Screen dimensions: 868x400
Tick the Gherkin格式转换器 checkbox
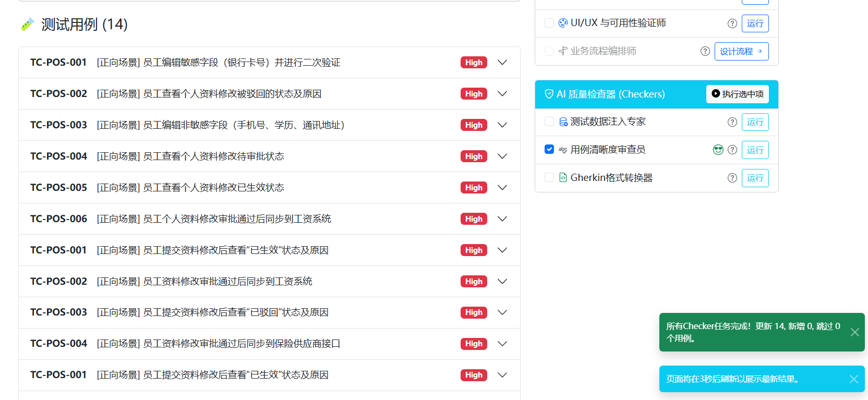pos(549,177)
